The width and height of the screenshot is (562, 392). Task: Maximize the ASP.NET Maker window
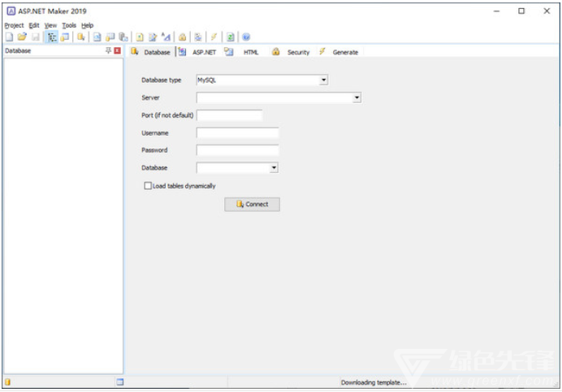pyautogui.click(x=521, y=11)
